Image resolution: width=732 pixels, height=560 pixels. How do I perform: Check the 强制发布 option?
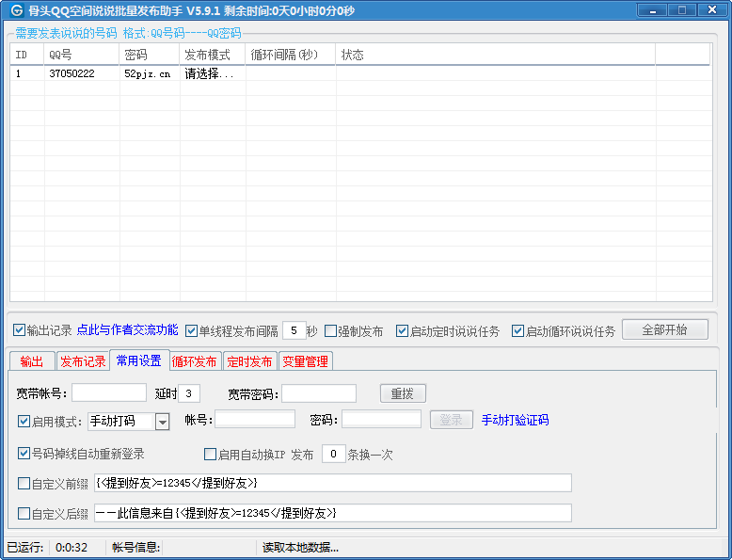331,331
